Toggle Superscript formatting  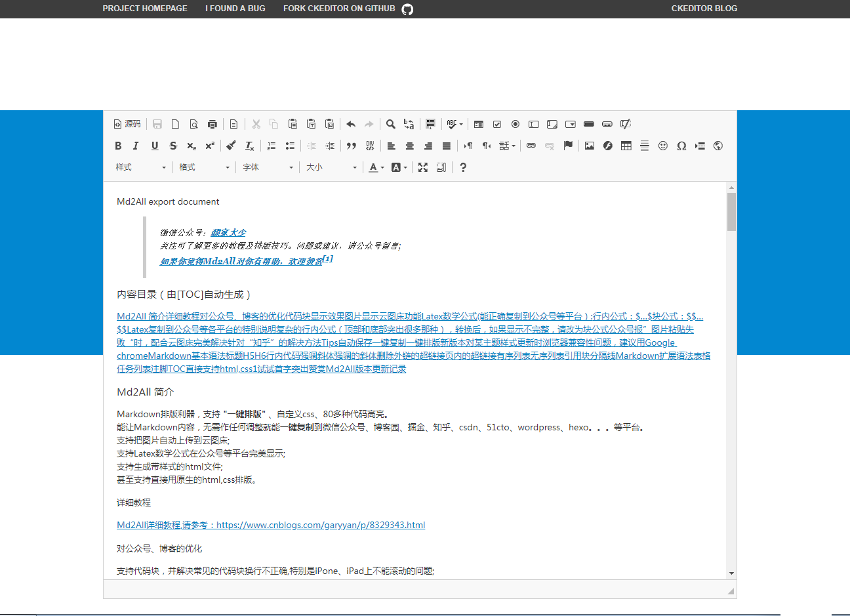point(210,146)
